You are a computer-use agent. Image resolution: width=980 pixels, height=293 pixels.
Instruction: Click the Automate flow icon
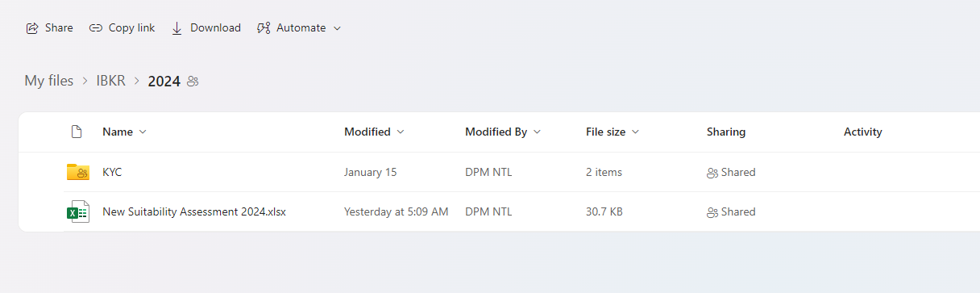[x=263, y=28]
